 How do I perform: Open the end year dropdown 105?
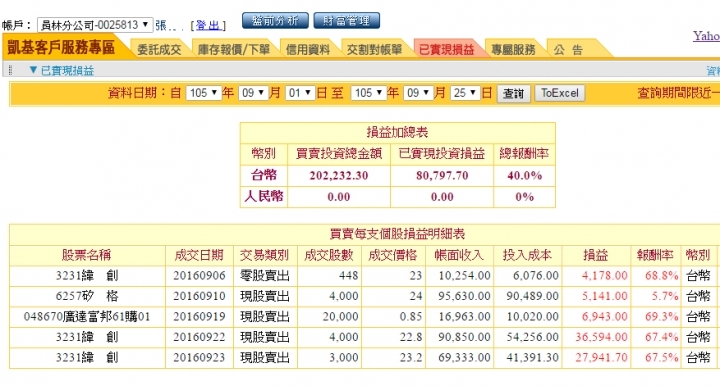[x=368, y=93]
